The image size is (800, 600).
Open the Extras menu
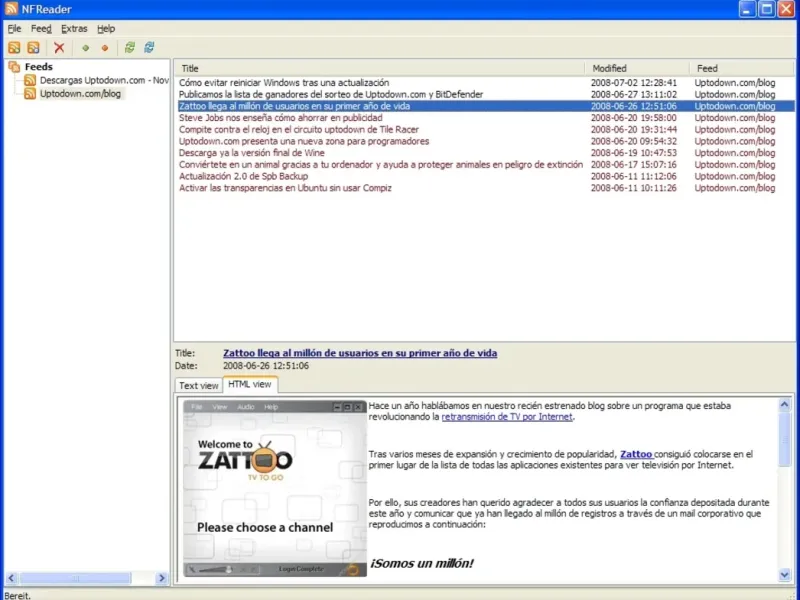[74, 29]
